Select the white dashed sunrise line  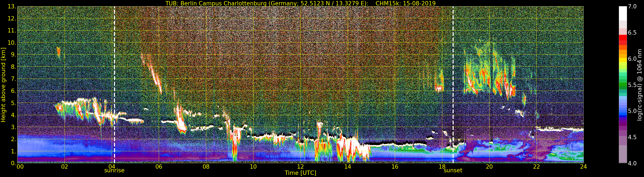pos(114,85)
